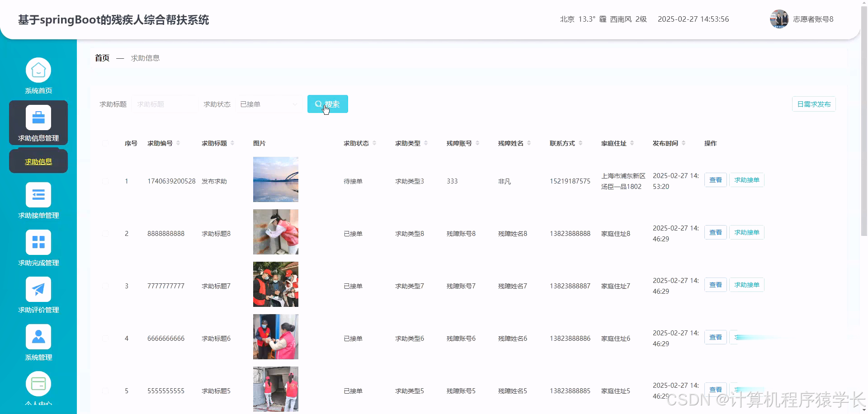The image size is (868, 414).
Task: Select checkbox on 求助标题8 row
Action: click(105, 233)
